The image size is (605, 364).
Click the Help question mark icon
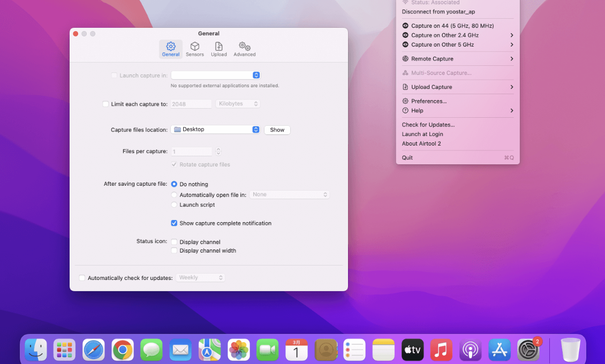(405, 111)
